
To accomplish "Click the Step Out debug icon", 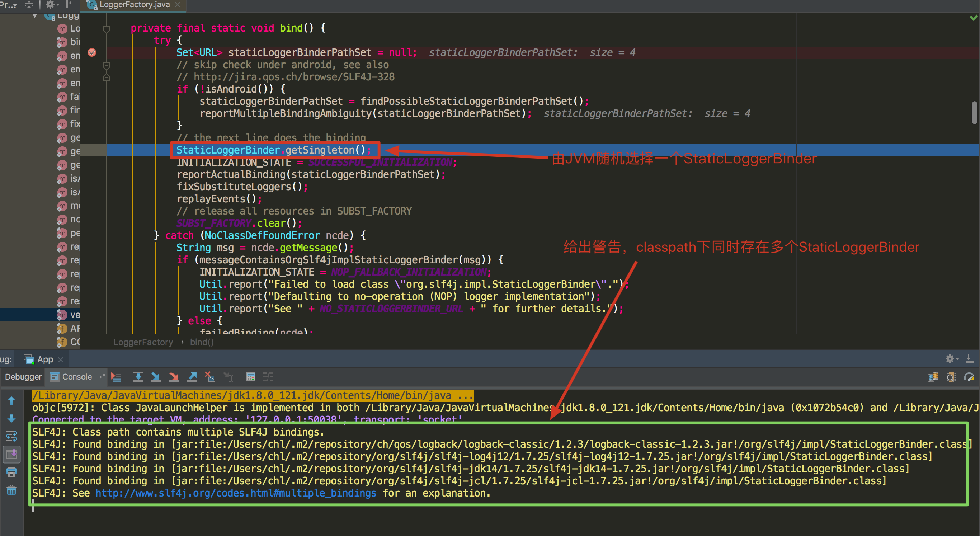I will coord(193,377).
